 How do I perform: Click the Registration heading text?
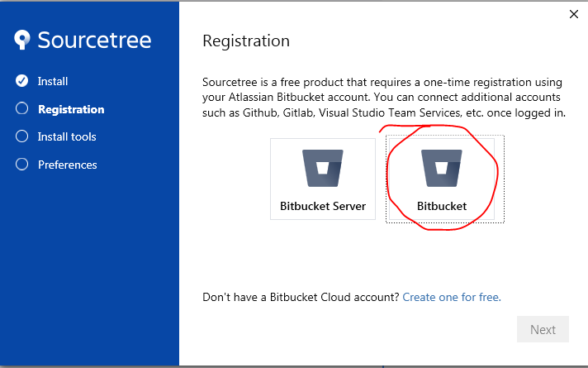(246, 41)
